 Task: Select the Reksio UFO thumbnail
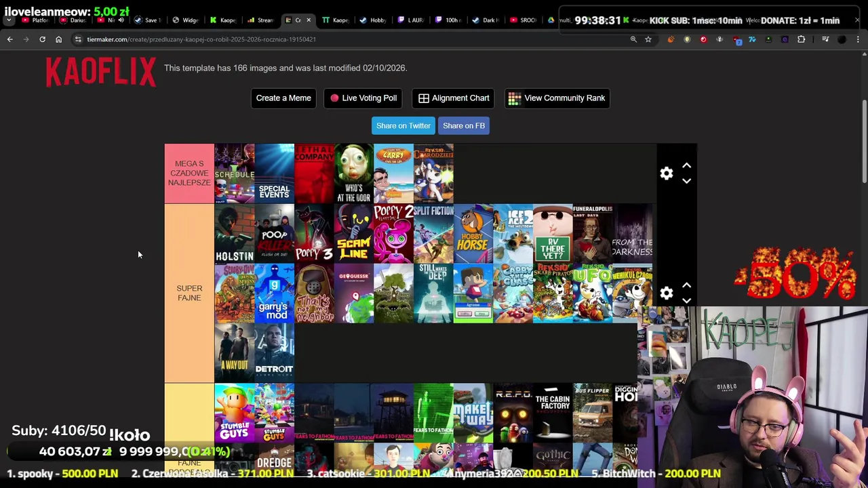[x=593, y=293]
